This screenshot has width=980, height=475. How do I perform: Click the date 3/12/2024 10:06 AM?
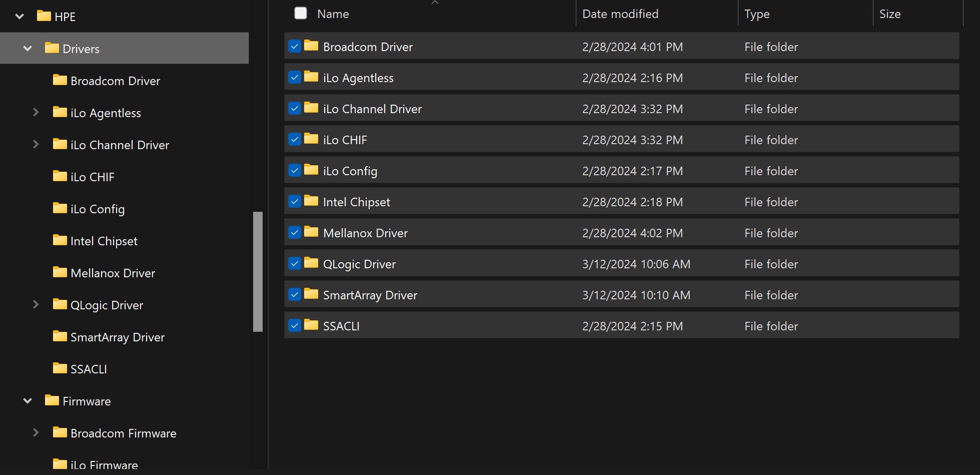pos(636,264)
